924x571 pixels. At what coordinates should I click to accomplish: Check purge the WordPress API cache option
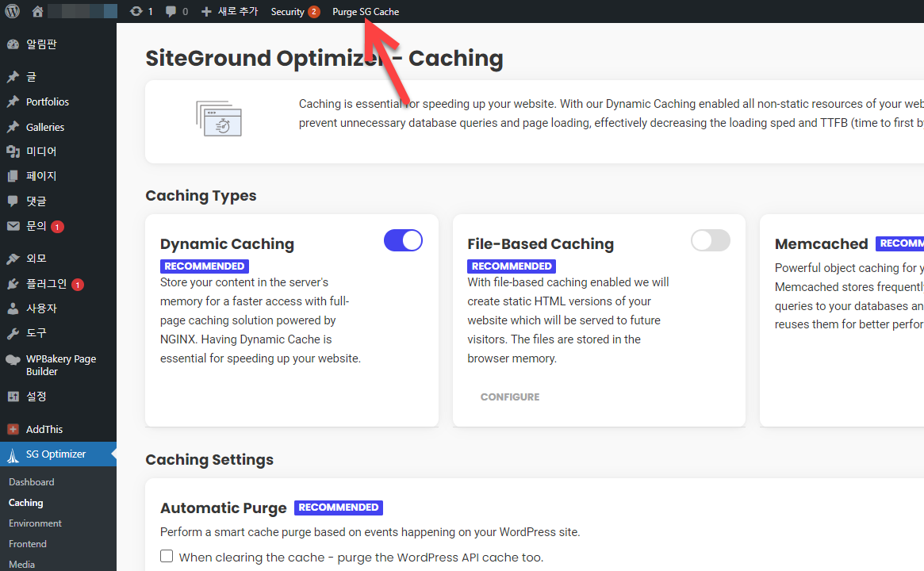click(x=167, y=556)
